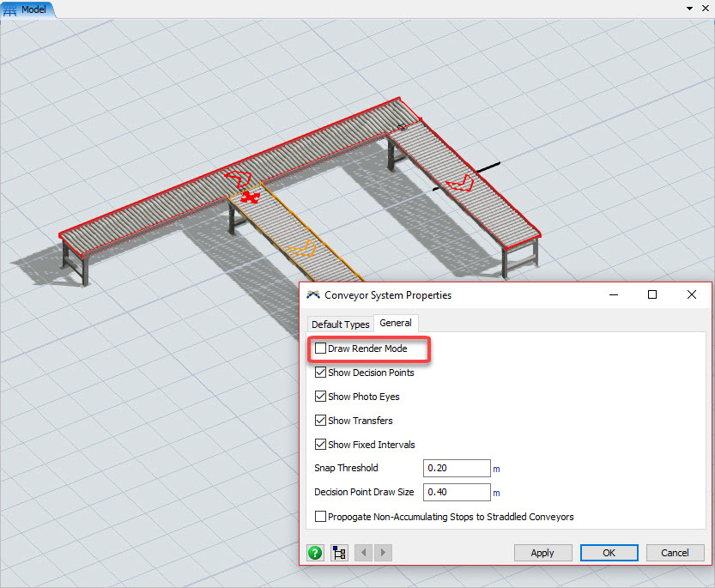Uncheck Show Fixed Intervals
The width and height of the screenshot is (715, 588).
(321, 445)
